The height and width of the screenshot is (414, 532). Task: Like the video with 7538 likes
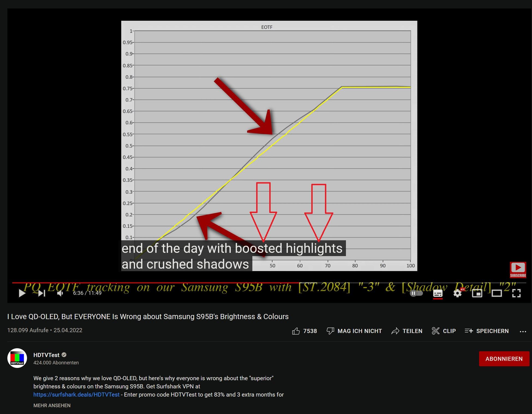(x=304, y=331)
